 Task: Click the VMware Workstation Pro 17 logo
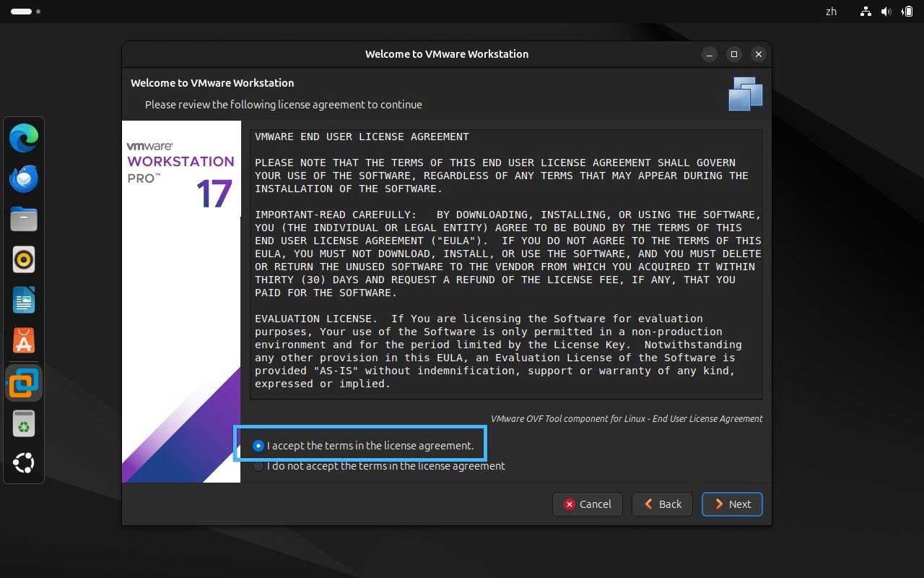(x=180, y=173)
